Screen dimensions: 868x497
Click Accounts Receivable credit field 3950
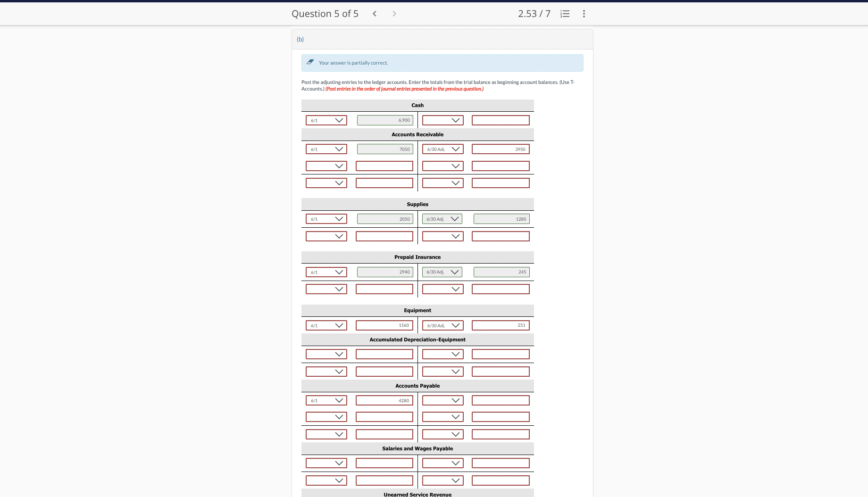tap(501, 149)
